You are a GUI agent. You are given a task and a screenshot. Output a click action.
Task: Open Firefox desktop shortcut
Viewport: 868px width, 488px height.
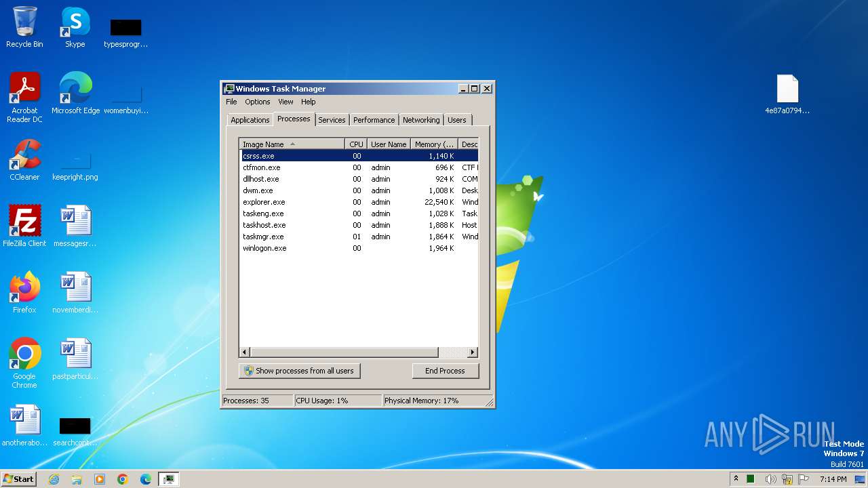pos(24,293)
